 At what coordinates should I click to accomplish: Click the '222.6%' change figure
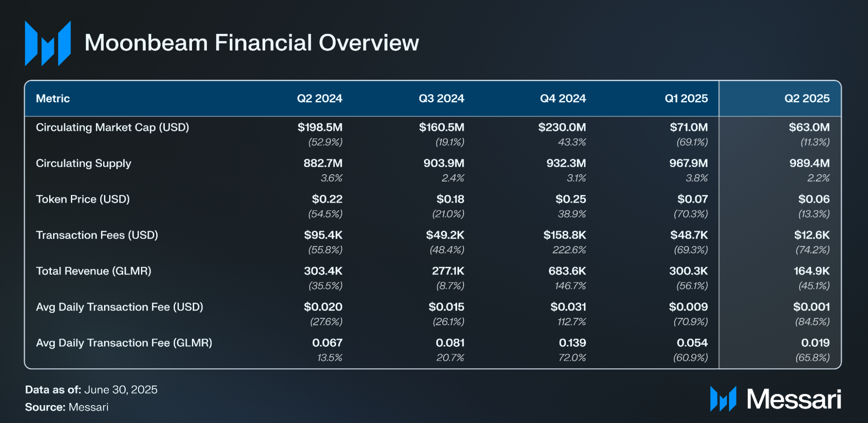pos(569,250)
